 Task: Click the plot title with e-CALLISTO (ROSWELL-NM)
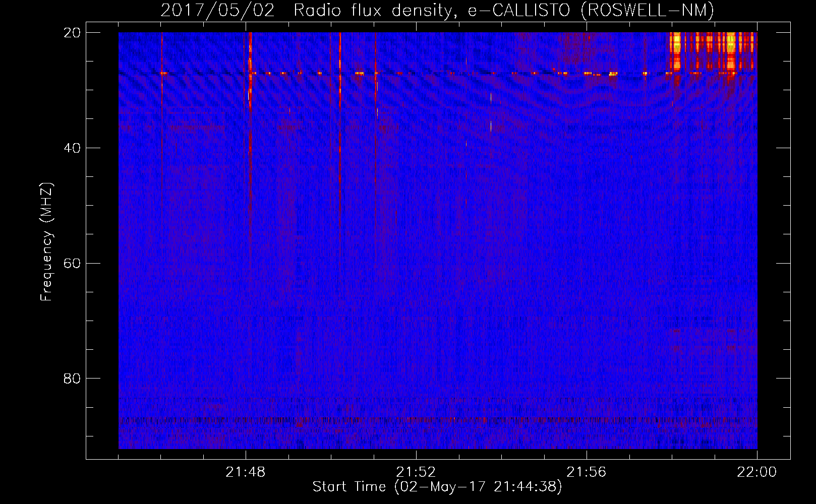437,10
